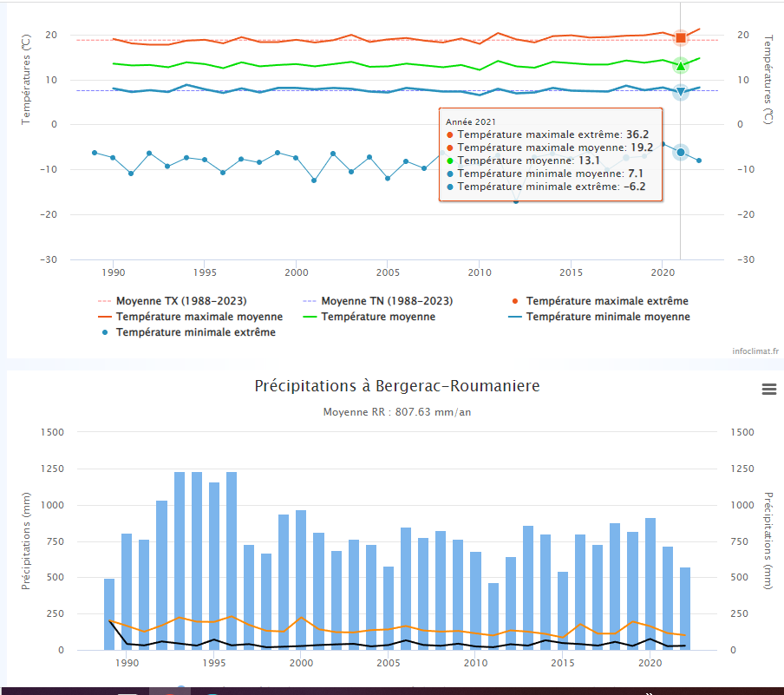The image size is (784, 695).
Task: Toggle the 'Température minimale moyenne' legend series
Action: [x=599, y=317]
